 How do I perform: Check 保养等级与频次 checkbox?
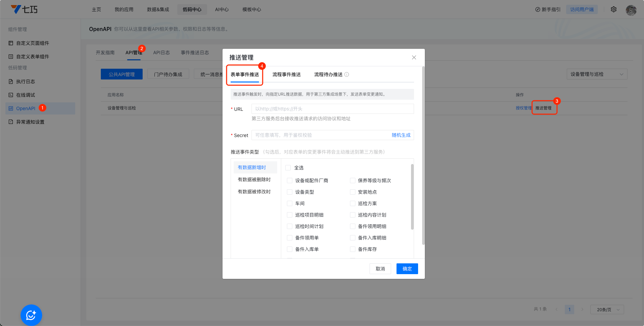point(353,181)
